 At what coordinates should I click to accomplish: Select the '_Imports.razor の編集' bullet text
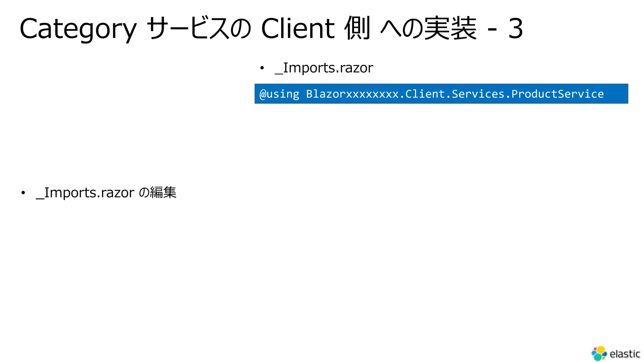point(106,192)
